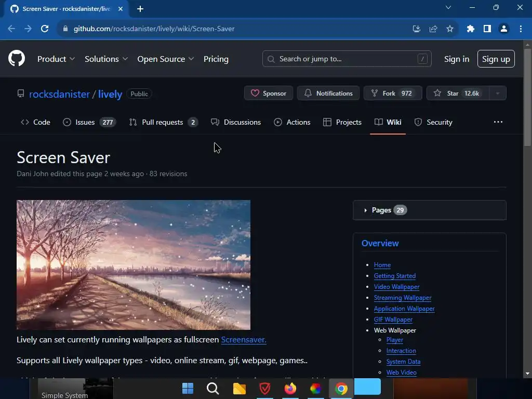Open the colorful circle app in taskbar

coord(315,389)
